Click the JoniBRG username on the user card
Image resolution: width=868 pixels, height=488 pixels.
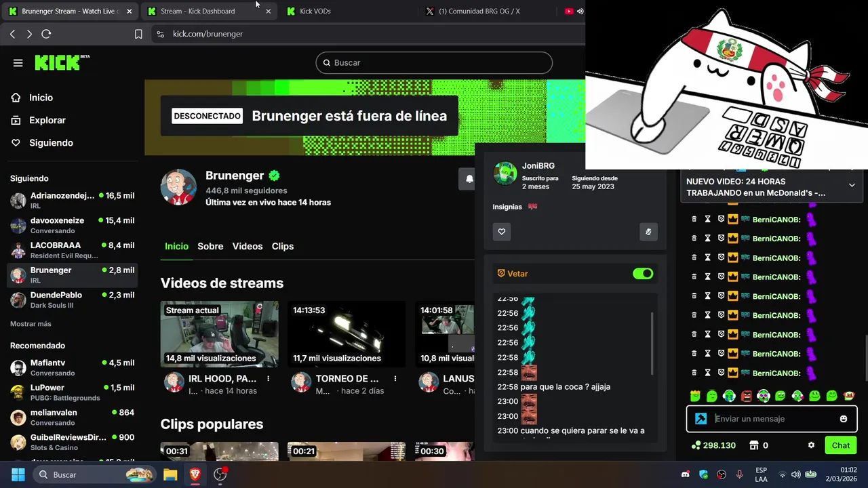click(538, 166)
